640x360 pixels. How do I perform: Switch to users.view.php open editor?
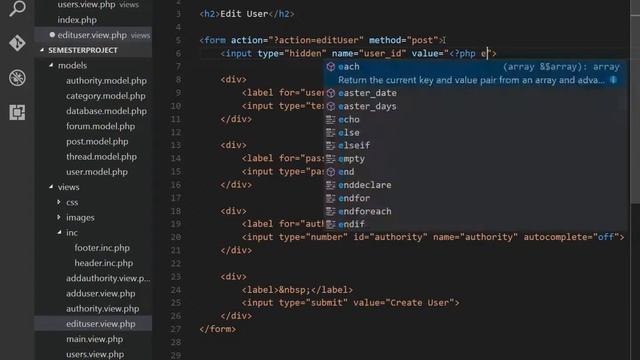pos(87,5)
